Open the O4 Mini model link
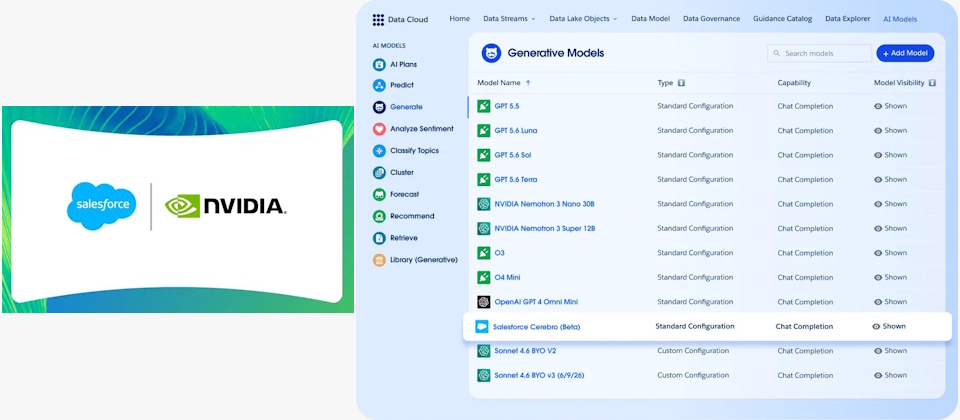The image size is (960, 420). point(508,277)
